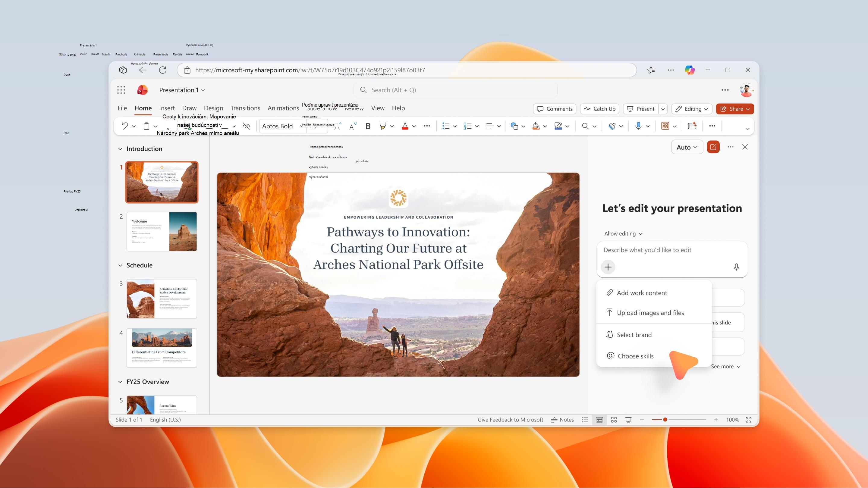Click the zoom out minus icon
The width and height of the screenshot is (868, 488).
[642, 420]
